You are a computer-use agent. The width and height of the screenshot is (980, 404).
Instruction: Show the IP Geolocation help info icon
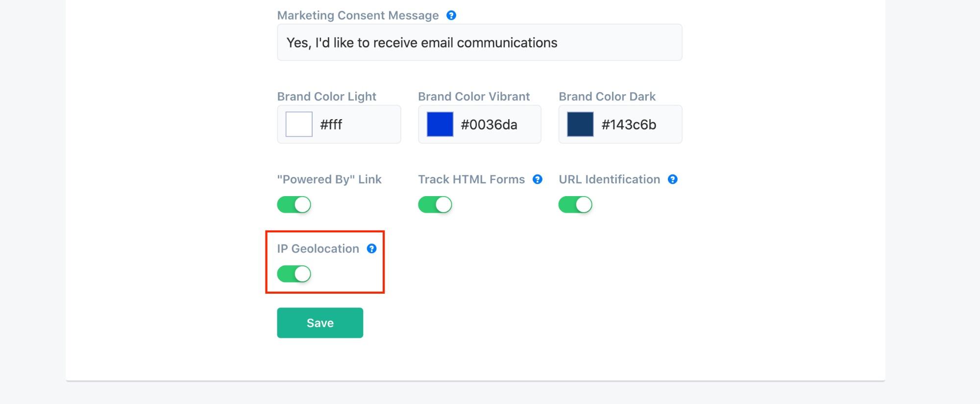(372, 249)
